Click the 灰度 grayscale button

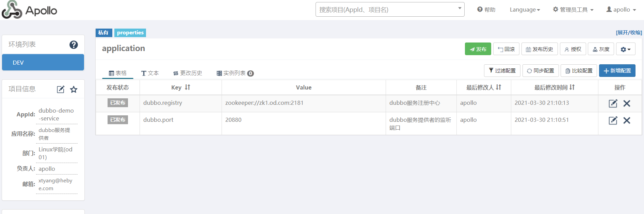coord(601,49)
